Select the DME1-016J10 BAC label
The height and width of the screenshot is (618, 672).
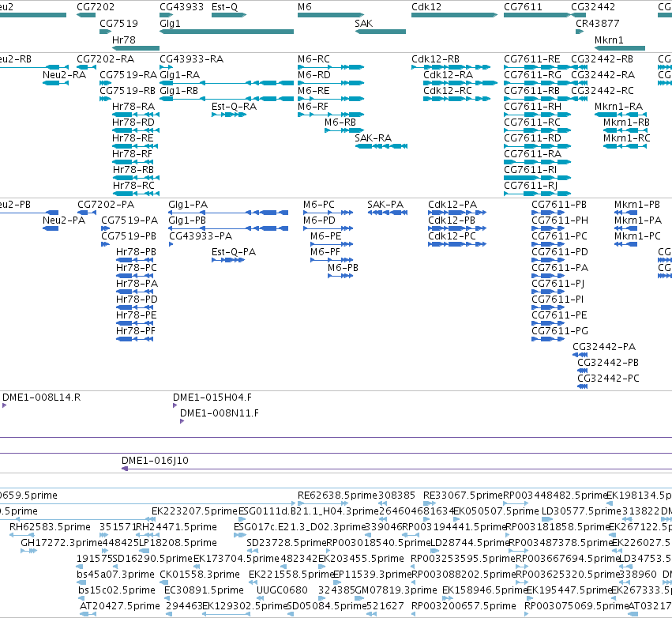pyautogui.click(x=155, y=461)
